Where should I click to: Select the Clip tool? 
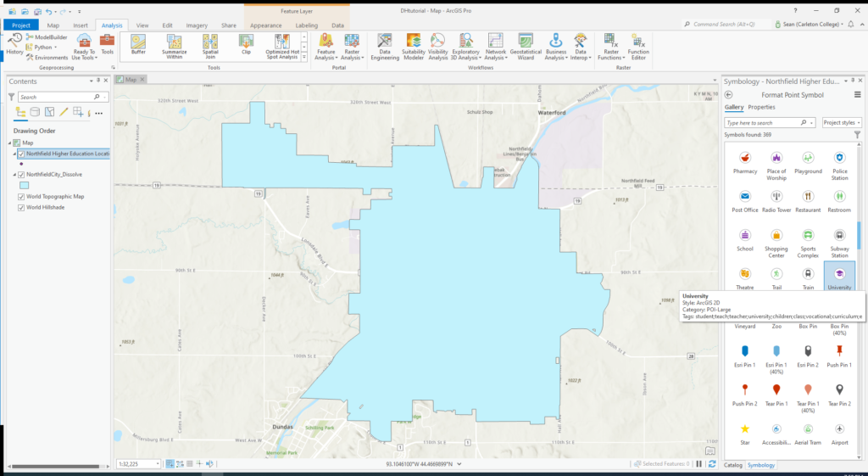coord(246,45)
